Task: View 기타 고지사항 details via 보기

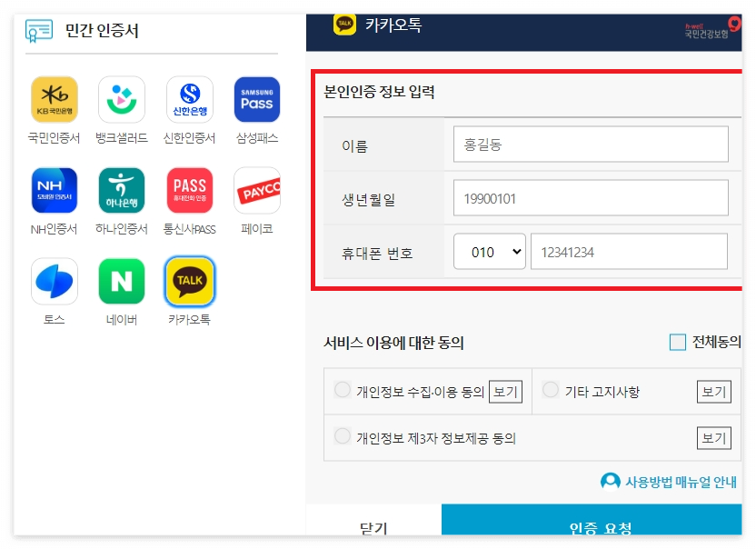Action: (x=714, y=392)
